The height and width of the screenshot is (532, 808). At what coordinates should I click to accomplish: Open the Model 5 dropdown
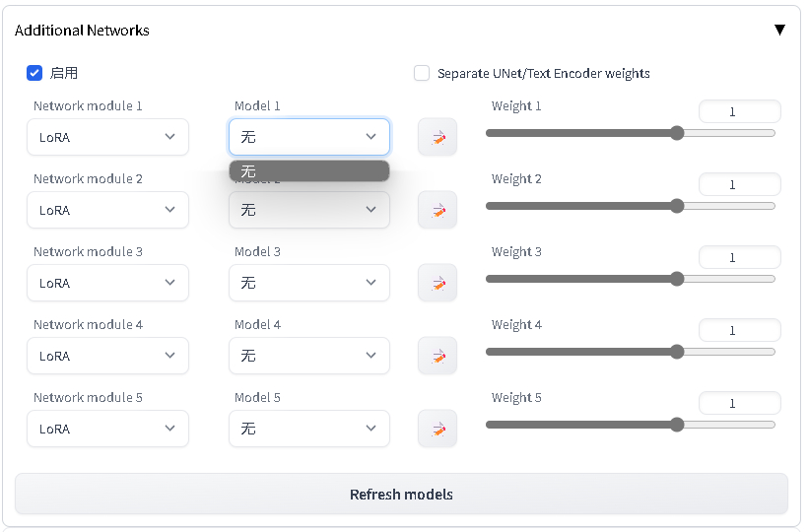point(309,429)
